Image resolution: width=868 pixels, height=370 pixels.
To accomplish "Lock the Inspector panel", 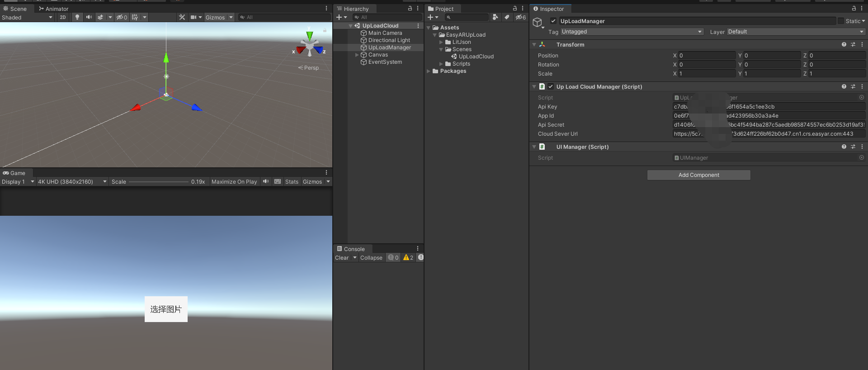I will (854, 9).
